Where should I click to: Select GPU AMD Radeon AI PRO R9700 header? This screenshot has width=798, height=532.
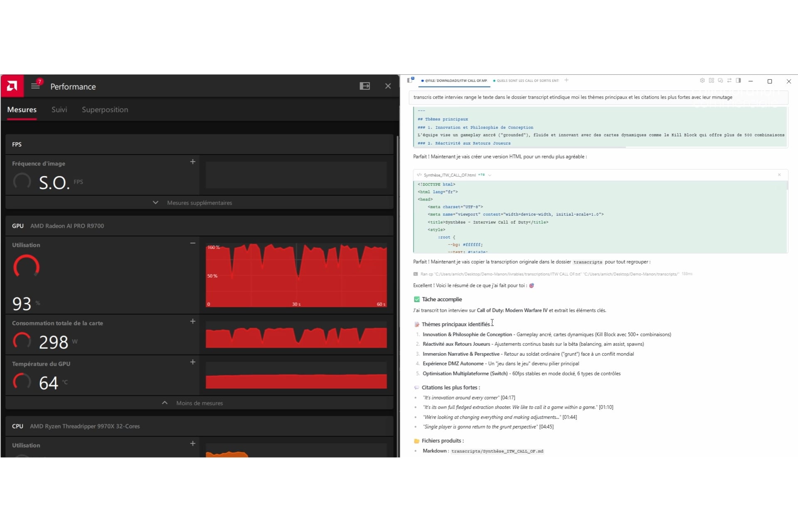coord(199,226)
